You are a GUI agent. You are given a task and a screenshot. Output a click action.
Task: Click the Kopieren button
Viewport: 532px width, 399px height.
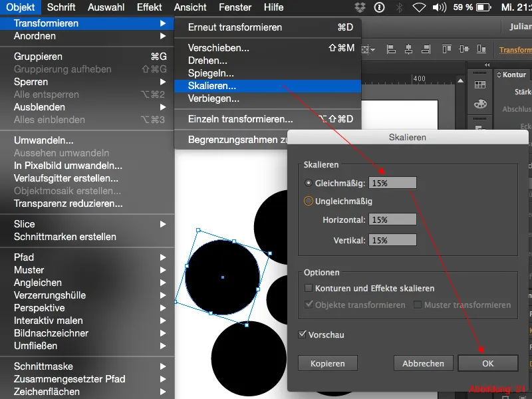pos(327,363)
